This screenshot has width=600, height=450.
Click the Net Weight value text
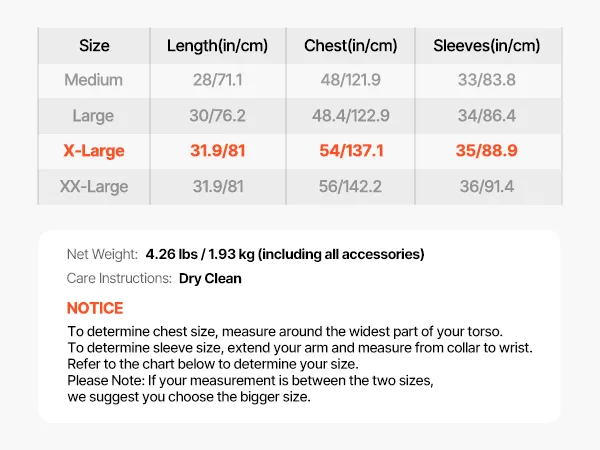point(284,254)
